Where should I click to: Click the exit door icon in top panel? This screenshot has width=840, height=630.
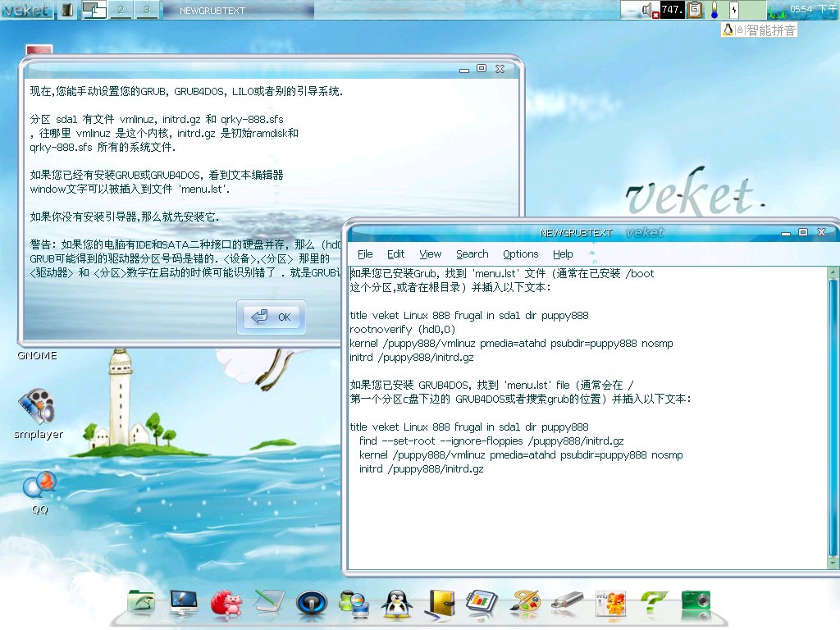pos(67,10)
